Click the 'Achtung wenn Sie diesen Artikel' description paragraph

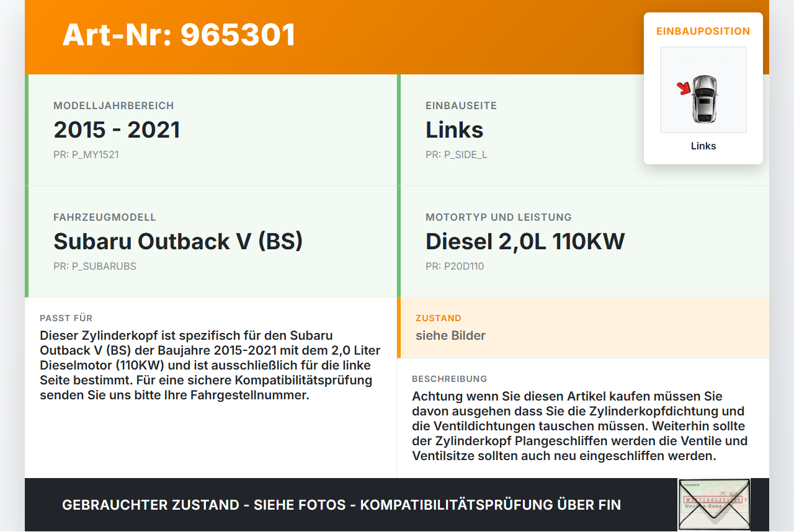580,426
